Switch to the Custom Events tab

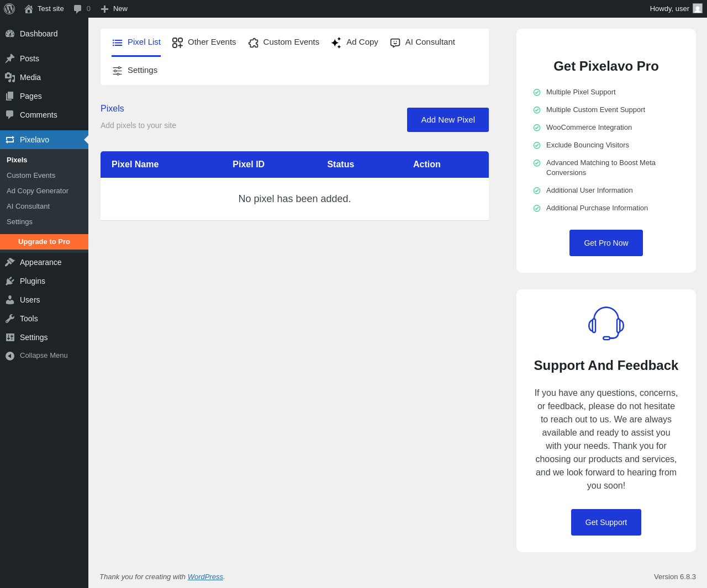point(283,43)
